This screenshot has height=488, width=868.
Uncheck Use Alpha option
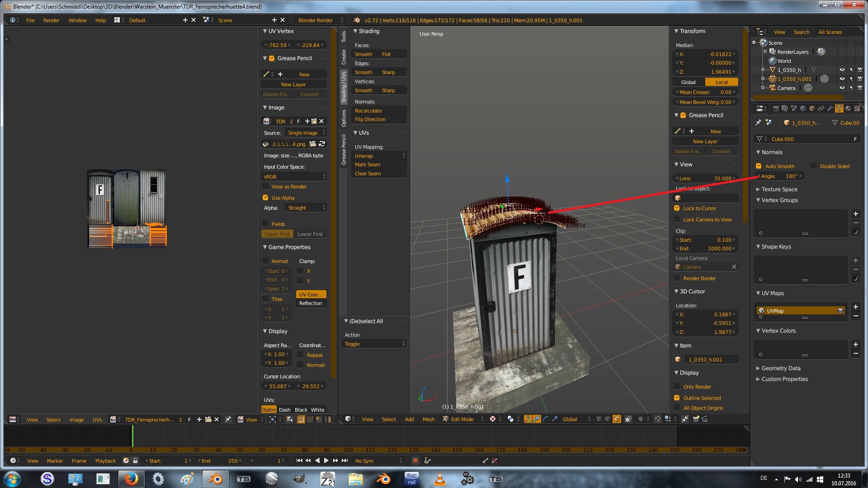265,198
